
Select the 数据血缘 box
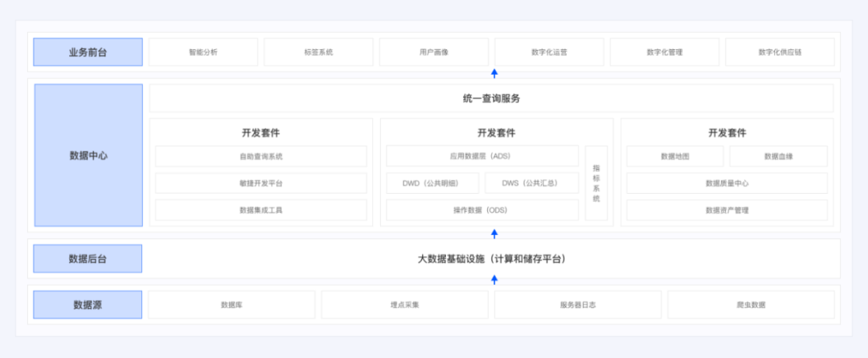coord(778,156)
